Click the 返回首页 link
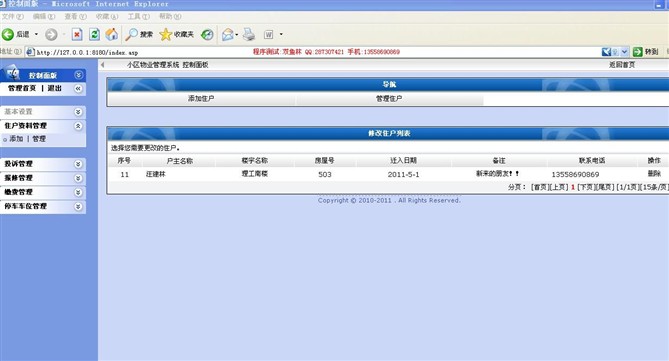 click(622, 65)
